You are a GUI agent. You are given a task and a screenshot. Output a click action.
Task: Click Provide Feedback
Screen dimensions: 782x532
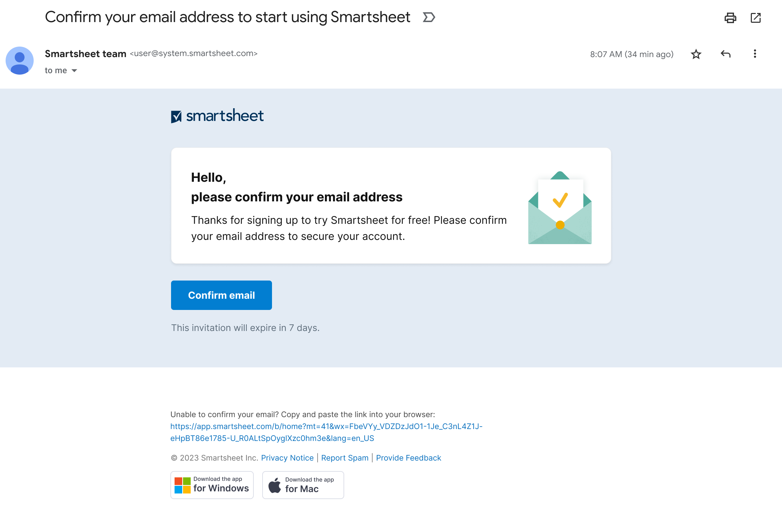coord(408,458)
